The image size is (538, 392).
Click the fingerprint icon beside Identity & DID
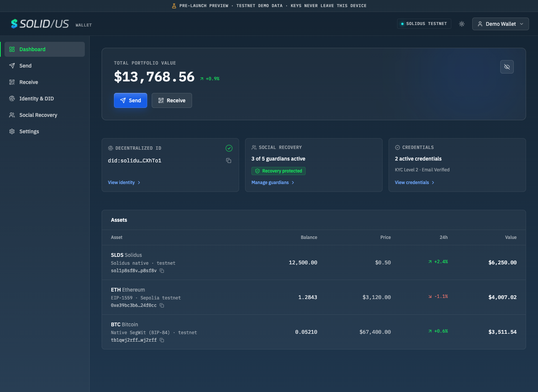tap(12, 99)
